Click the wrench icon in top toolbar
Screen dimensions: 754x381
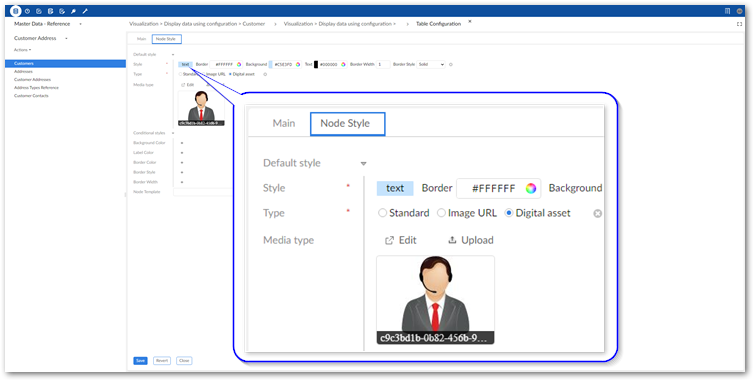pos(85,11)
